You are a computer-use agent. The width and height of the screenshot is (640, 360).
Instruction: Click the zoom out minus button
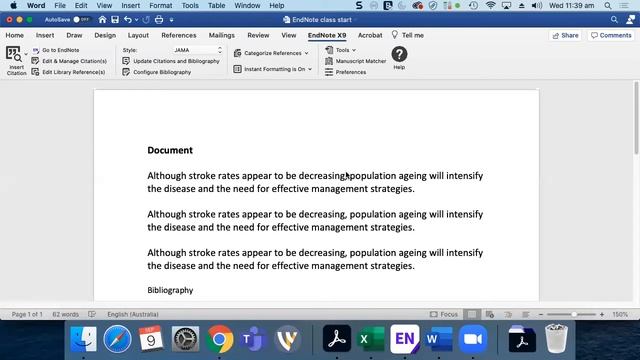(541, 314)
